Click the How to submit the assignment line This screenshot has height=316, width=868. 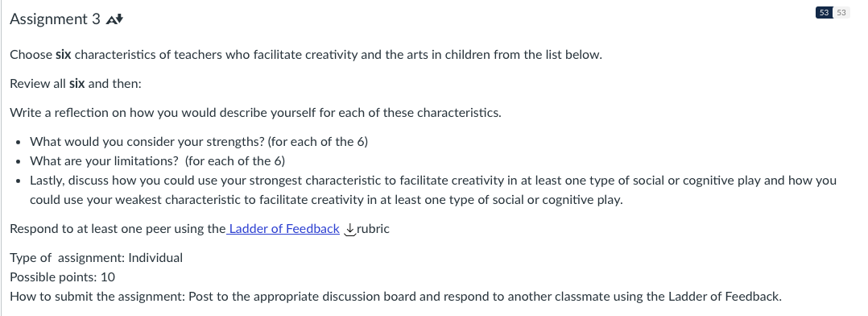[396, 297]
